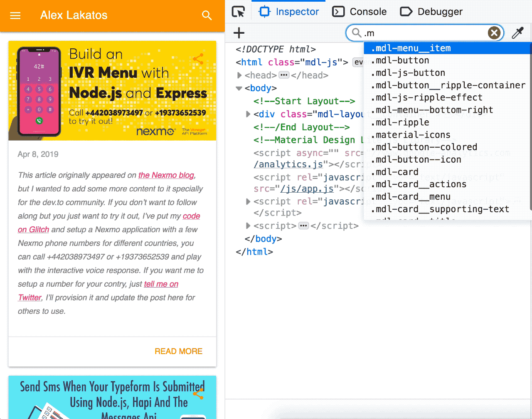
Task: Open the READ MORE link
Action: [179, 351]
